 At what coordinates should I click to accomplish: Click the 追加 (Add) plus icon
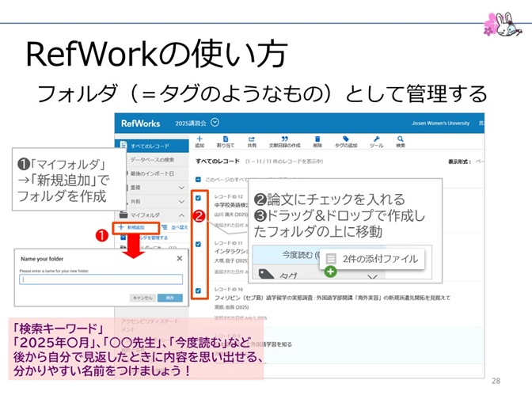click(199, 139)
